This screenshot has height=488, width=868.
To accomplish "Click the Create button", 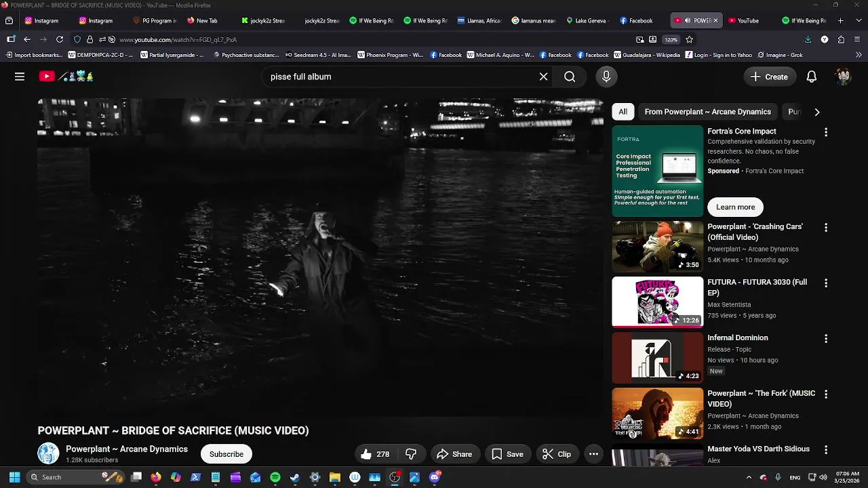I will [769, 77].
